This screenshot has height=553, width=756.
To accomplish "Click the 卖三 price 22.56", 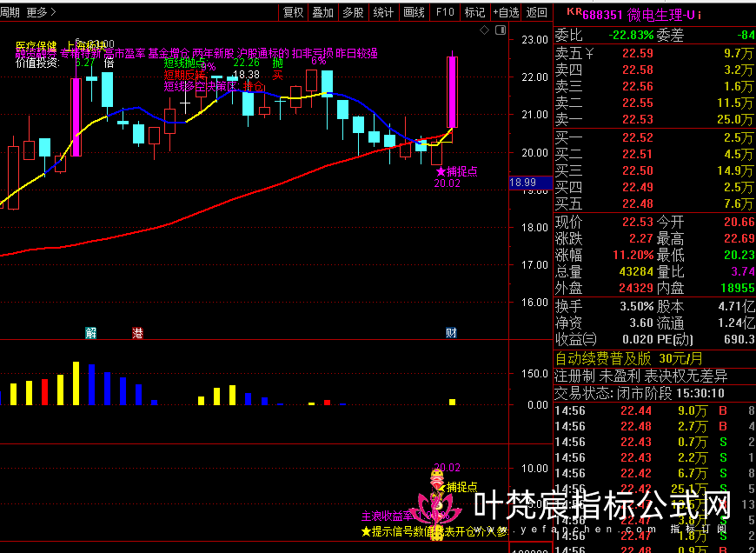I will [638, 86].
